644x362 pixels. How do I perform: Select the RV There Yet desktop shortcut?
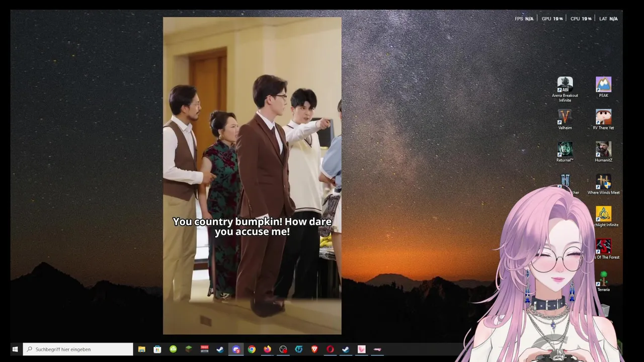[603, 120]
